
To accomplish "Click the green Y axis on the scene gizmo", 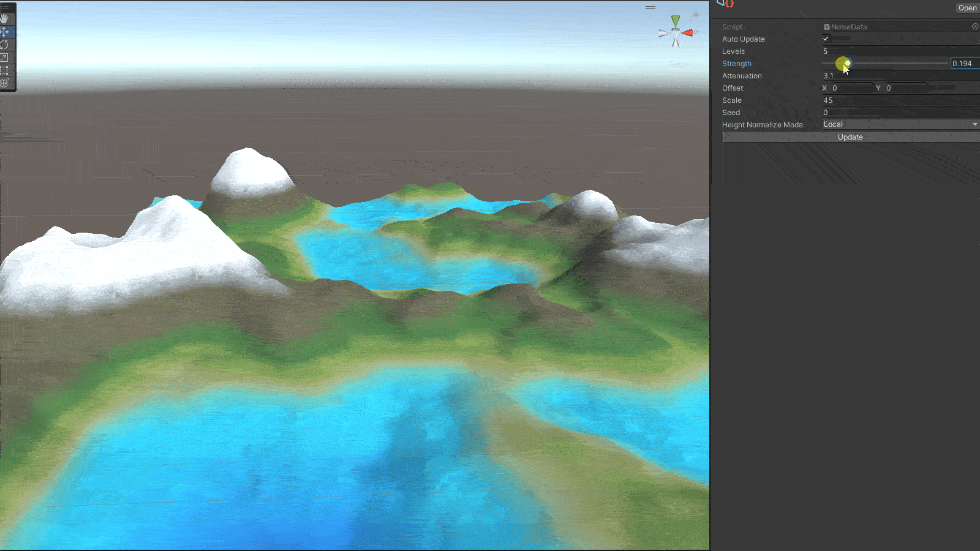I will [676, 20].
